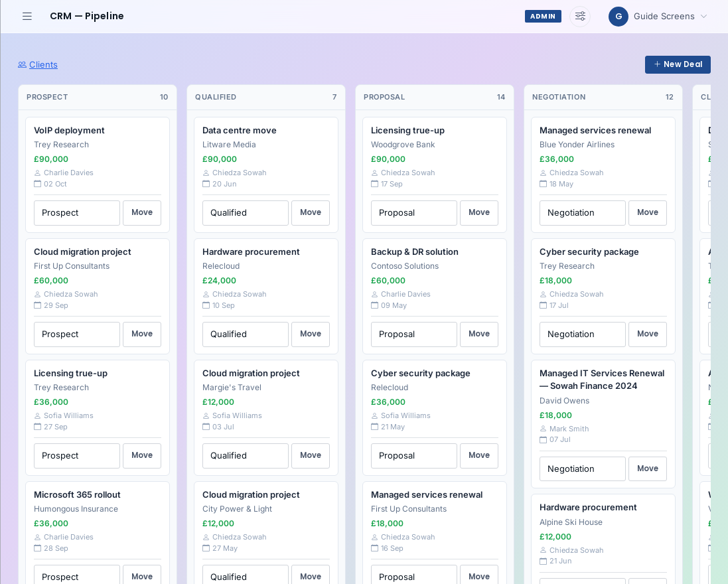Click the Mark Smith owner name

pyautogui.click(x=569, y=429)
